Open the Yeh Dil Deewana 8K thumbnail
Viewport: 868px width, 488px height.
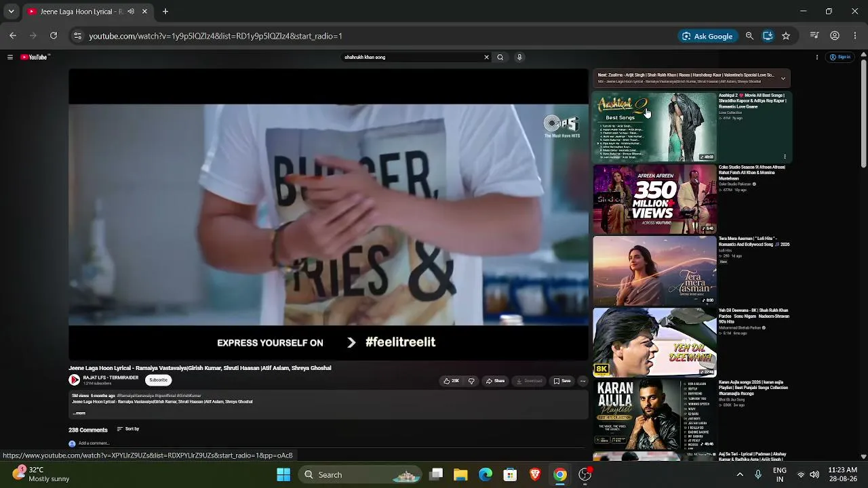click(654, 342)
